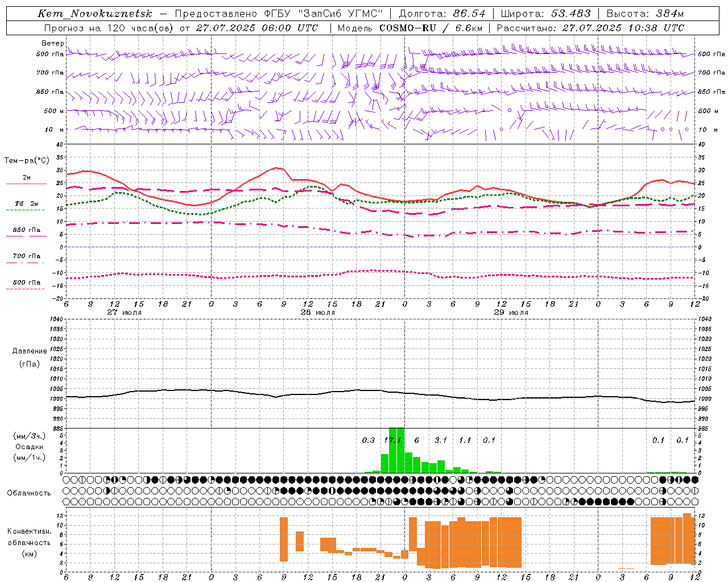
Task: Click the Тем-ра(°C) axis title
Action: [27, 161]
